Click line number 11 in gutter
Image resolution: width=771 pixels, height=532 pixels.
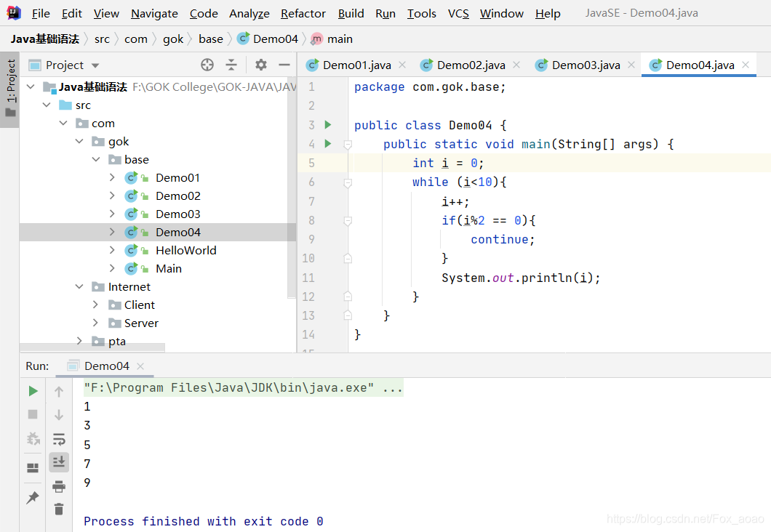tap(308, 278)
